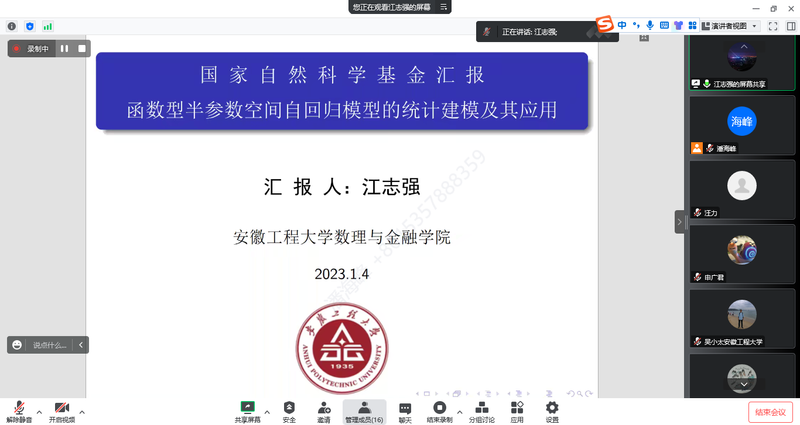Open 应用 apps icon
This screenshot has height=425, width=800.
(517, 410)
